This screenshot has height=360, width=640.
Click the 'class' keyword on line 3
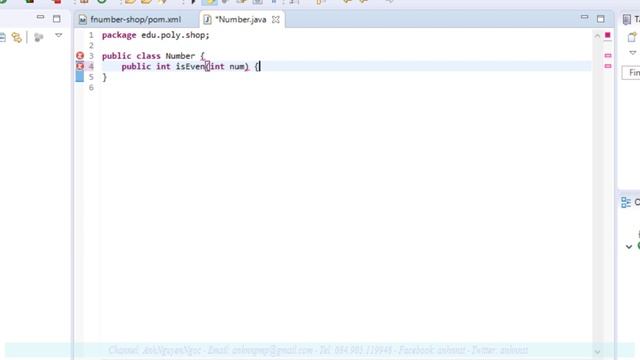coord(148,56)
